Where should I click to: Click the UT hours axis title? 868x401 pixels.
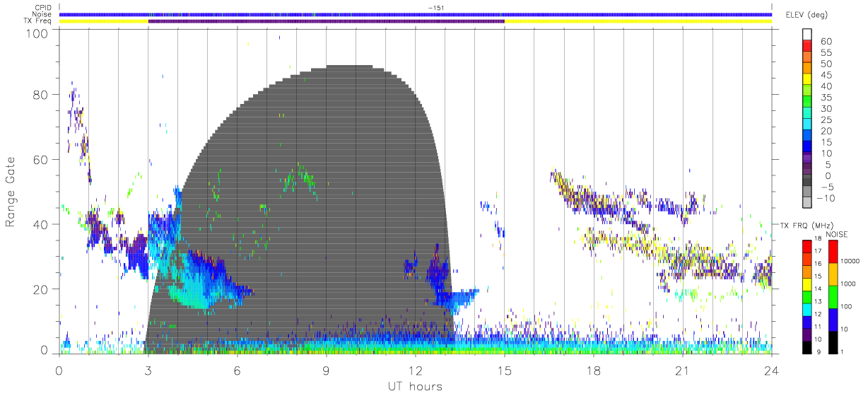click(x=414, y=386)
